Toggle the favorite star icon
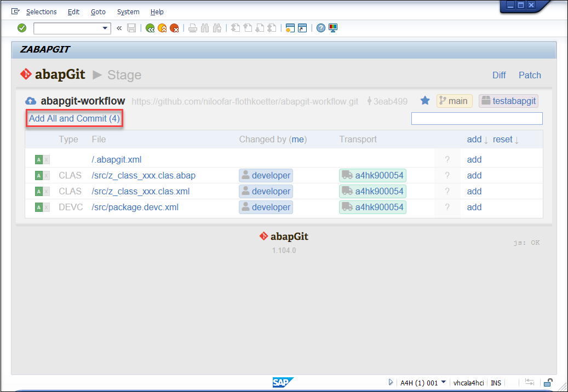 coord(425,101)
